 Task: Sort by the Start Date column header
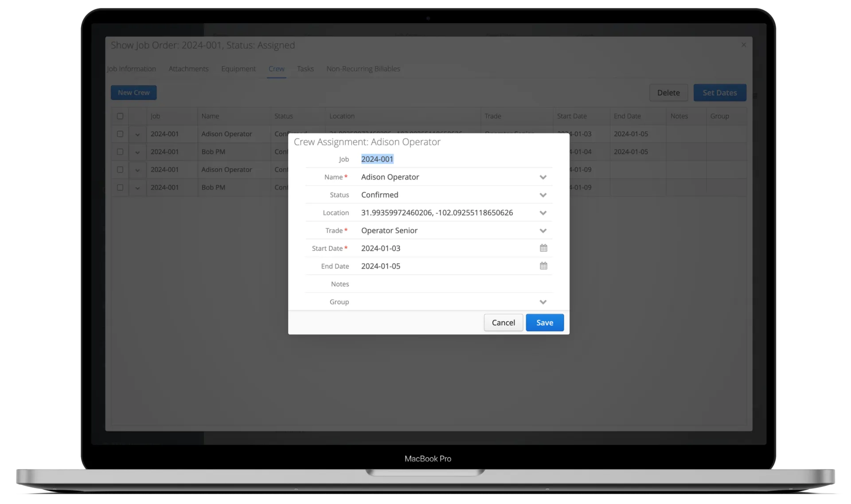(581, 116)
